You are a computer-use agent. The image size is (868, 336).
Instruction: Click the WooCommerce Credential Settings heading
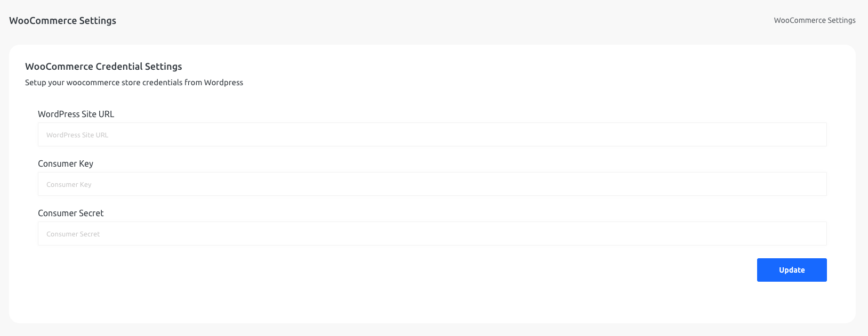tap(103, 67)
